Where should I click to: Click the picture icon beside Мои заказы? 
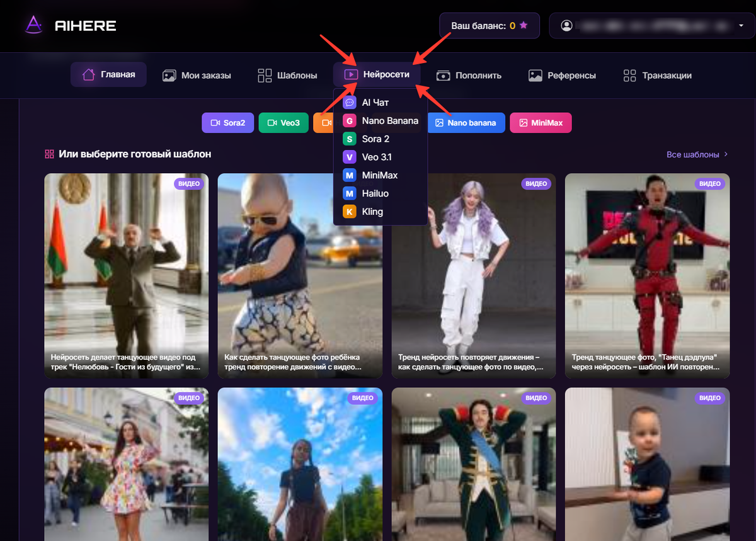point(169,76)
